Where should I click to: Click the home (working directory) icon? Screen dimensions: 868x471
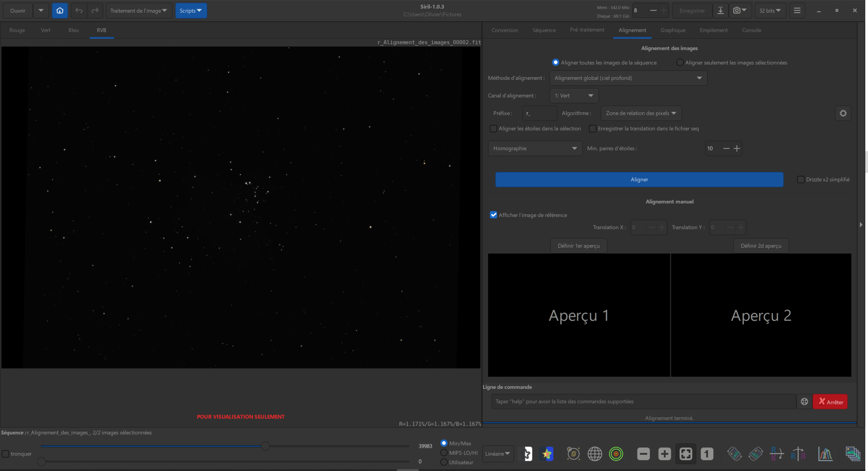(60, 10)
